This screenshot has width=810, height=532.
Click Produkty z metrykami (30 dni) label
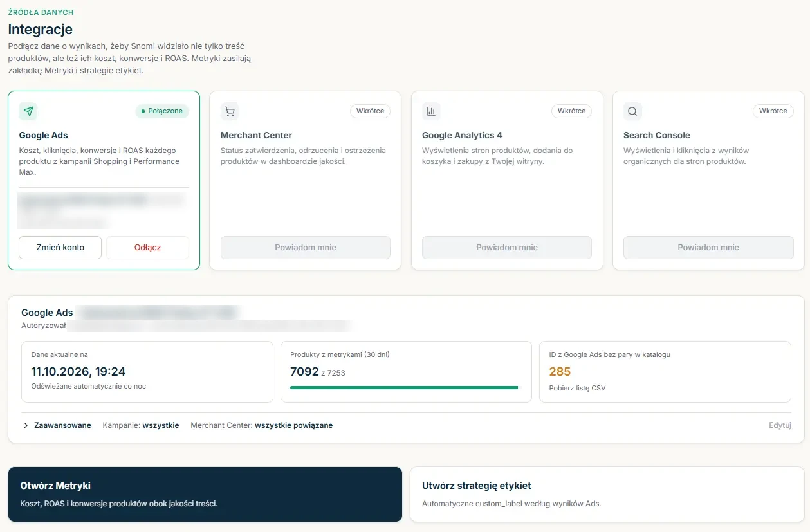coord(340,354)
